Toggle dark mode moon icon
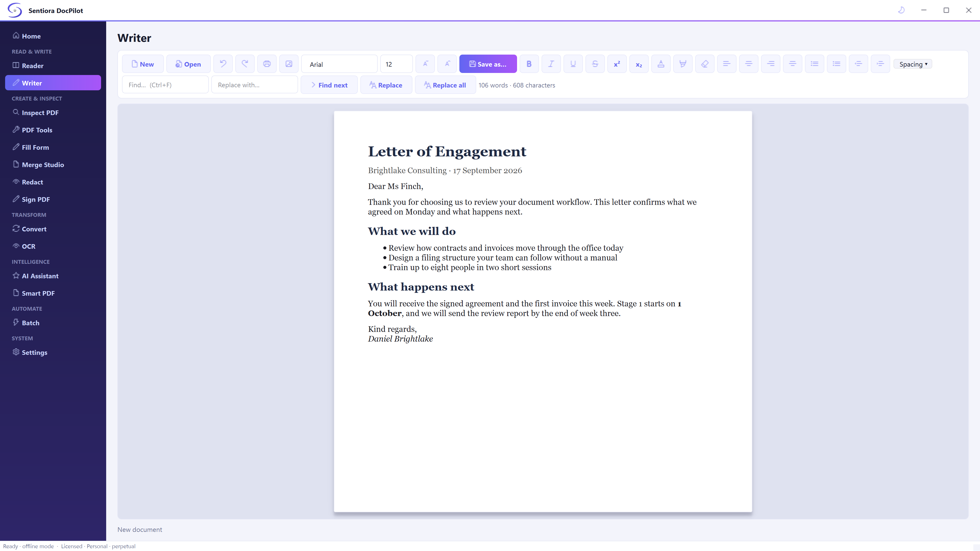The width and height of the screenshot is (980, 551). coord(901,10)
